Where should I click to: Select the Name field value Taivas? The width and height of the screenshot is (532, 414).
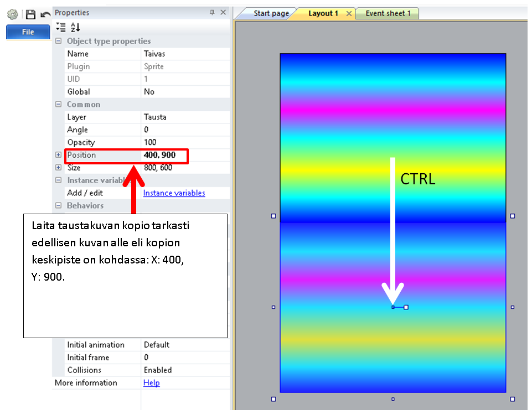click(185, 54)
